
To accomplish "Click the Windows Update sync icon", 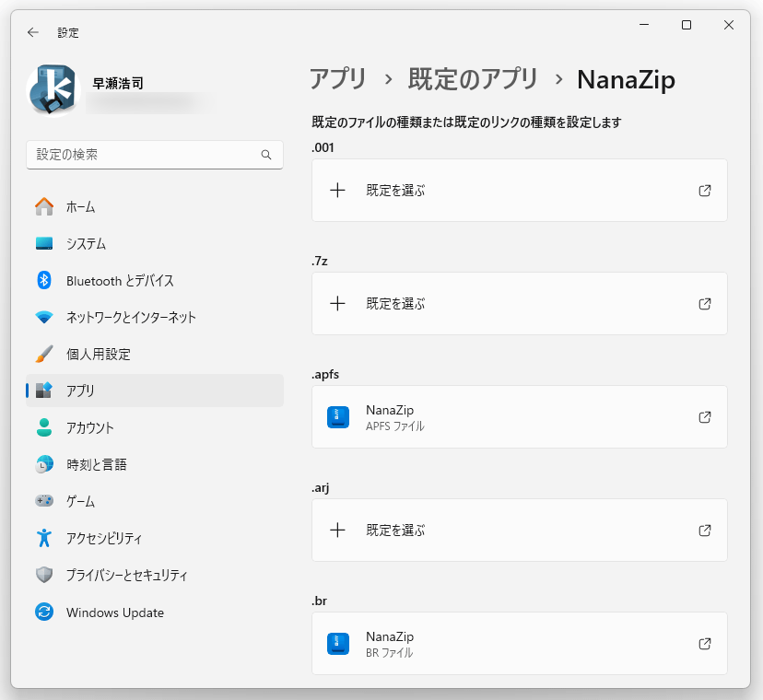I will [44, 612].
